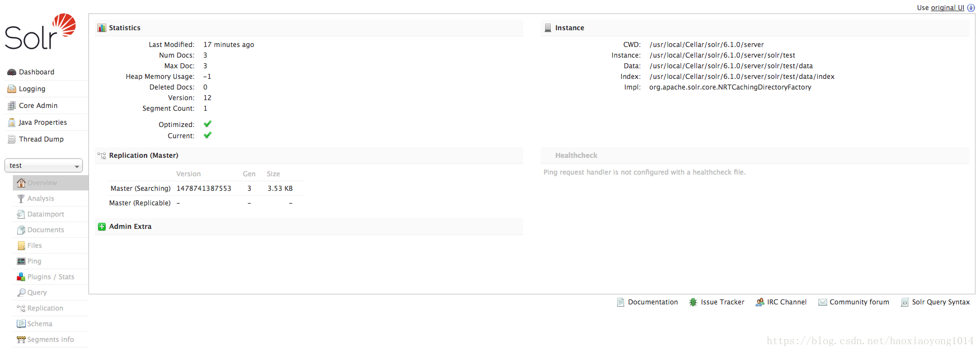Click the Schema book icon
The height and width of the screenshot is (352, 980).
pyautogui.click(x=21, y=324)
